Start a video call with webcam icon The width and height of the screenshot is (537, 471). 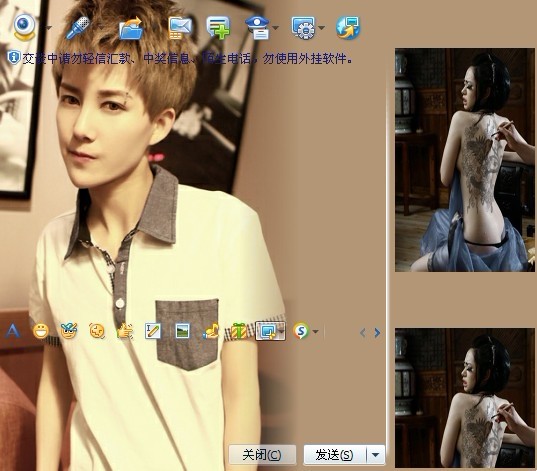point(25,27)
